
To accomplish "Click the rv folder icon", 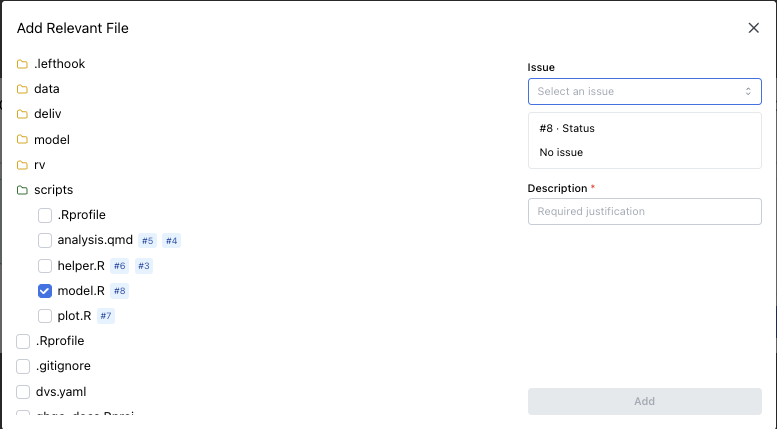I will point(22,165).
